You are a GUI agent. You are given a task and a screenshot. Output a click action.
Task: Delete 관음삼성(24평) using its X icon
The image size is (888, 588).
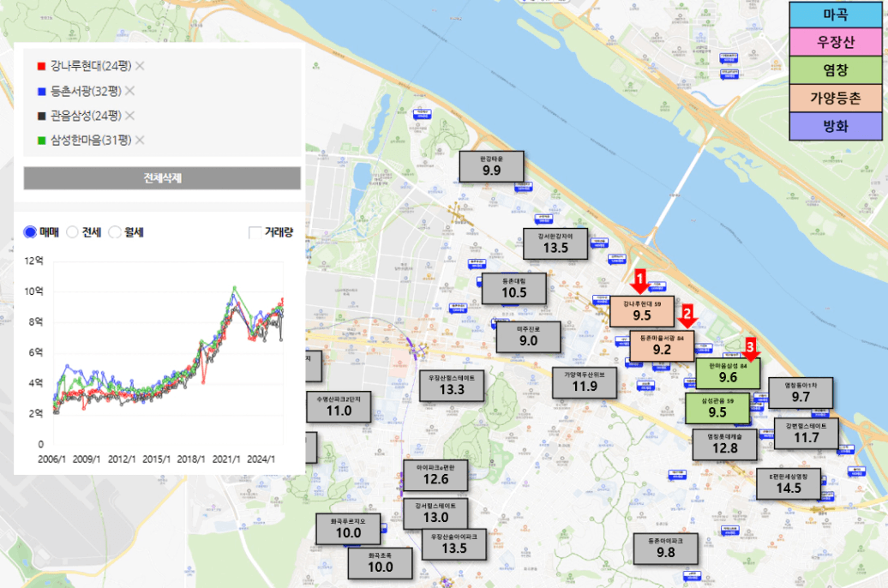[130, 116]
